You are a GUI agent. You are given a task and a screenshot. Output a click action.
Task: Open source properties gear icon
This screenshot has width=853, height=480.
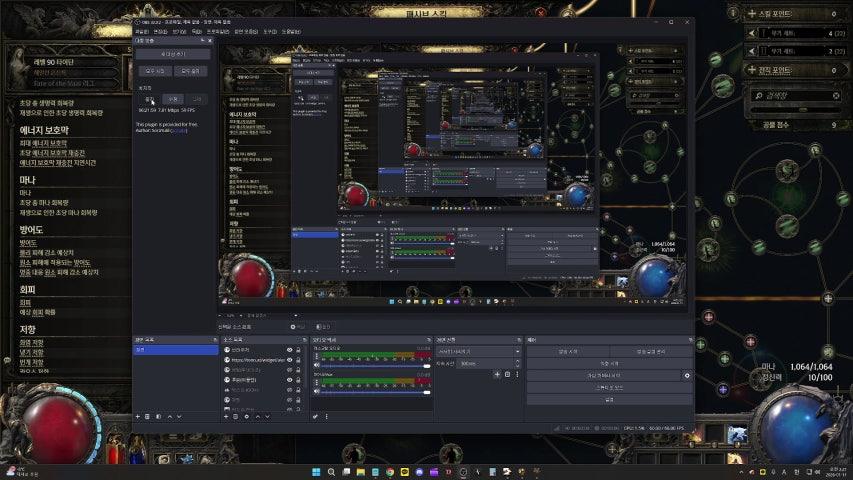[247, 416]
